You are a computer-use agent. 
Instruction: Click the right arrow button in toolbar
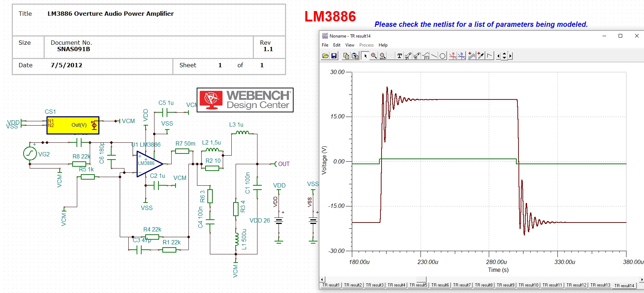click(x=510, y=56)
